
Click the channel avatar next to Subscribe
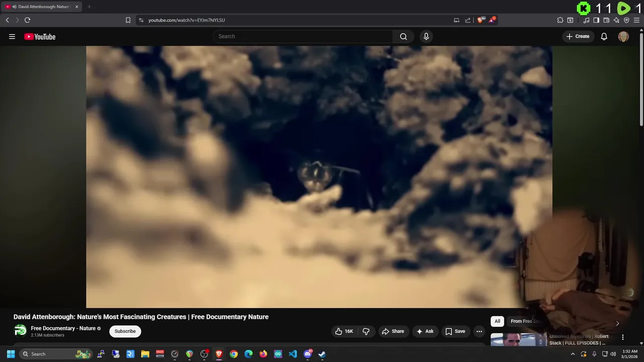20,331
